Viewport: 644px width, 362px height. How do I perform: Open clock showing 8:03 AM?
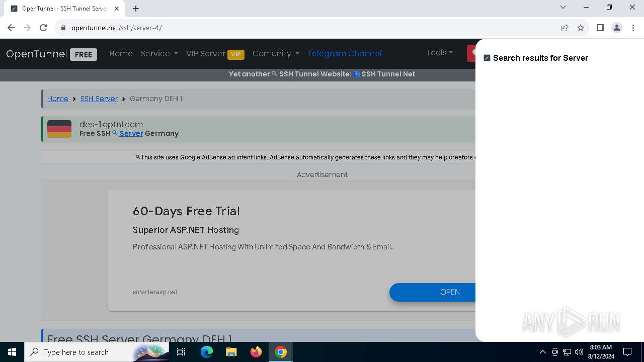pos(601,352)
